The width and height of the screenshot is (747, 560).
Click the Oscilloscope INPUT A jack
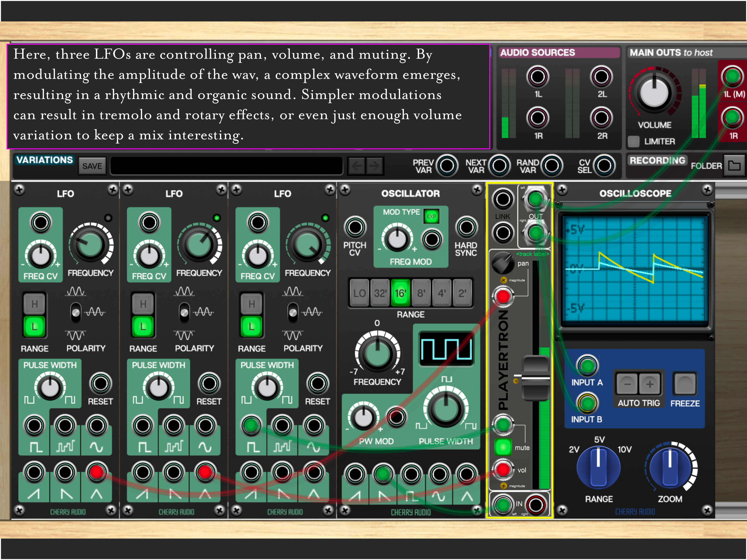pyautogui.click(x=587, y=366)
